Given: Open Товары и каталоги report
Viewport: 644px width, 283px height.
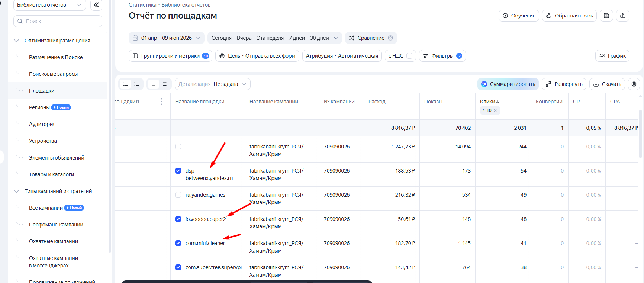Looking at the screenshot, I should coord(52,174).
